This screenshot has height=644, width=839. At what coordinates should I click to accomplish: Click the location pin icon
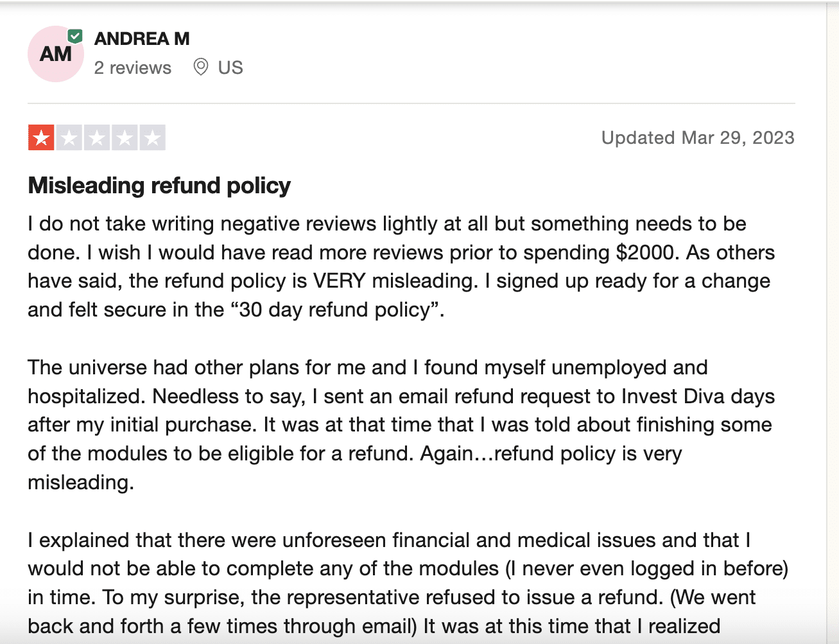(x=201, y=67)
